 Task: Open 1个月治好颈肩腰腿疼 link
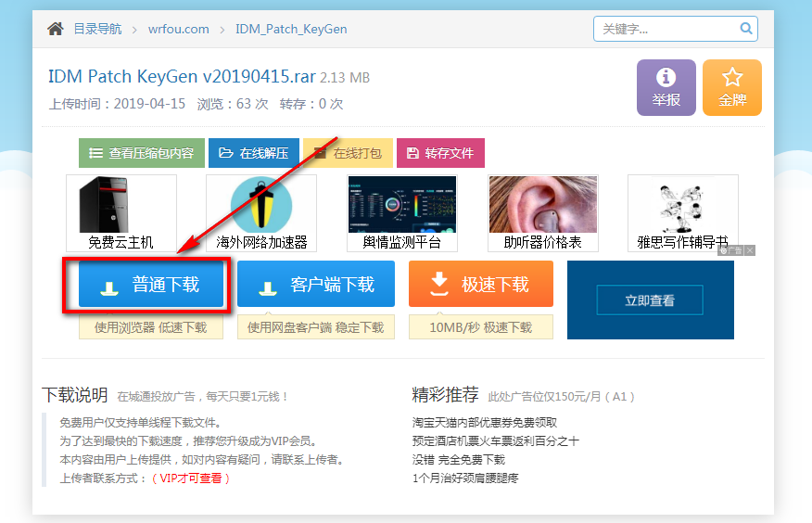[465, 478]
